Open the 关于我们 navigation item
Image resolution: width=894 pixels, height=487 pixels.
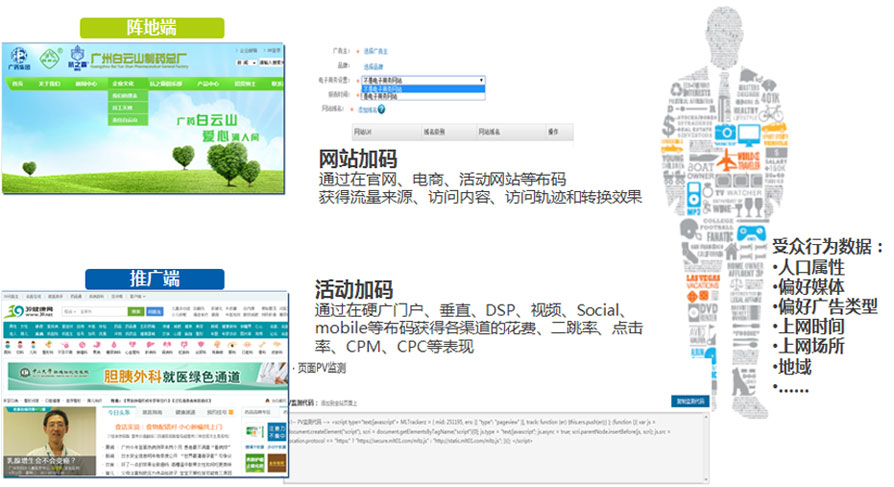pyautogui.click(x=50, y=84)
